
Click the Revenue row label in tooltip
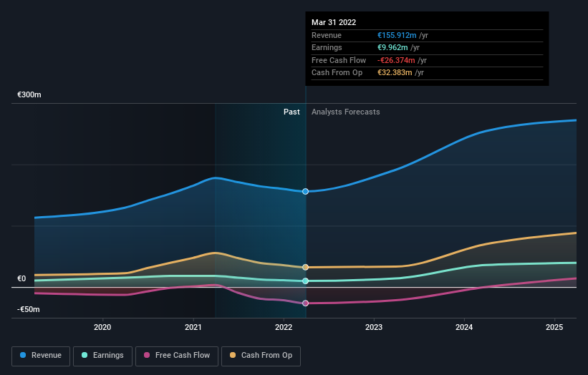click(x=327, y=35)
